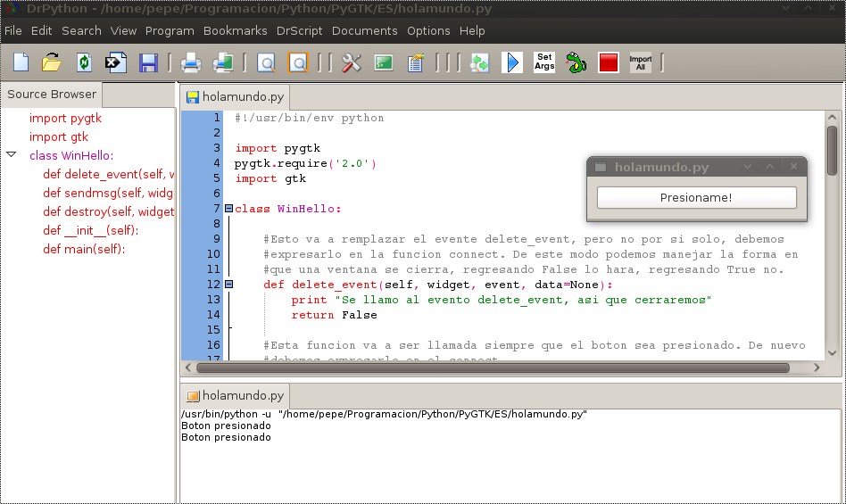
Task: Open the Options menu
Action: 428,30
